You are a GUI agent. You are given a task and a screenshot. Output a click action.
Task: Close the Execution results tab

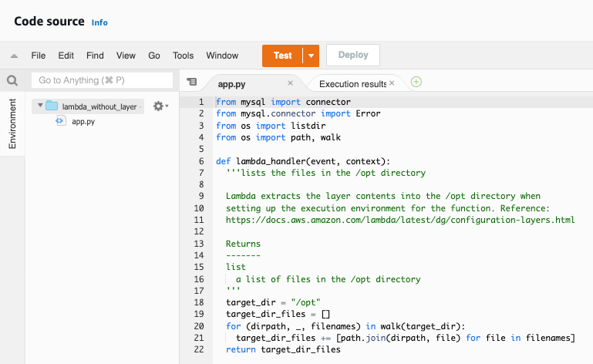392,83
